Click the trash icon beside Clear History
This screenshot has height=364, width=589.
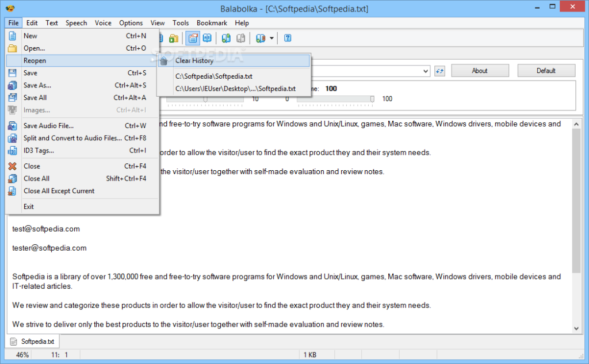click(164, 60)
